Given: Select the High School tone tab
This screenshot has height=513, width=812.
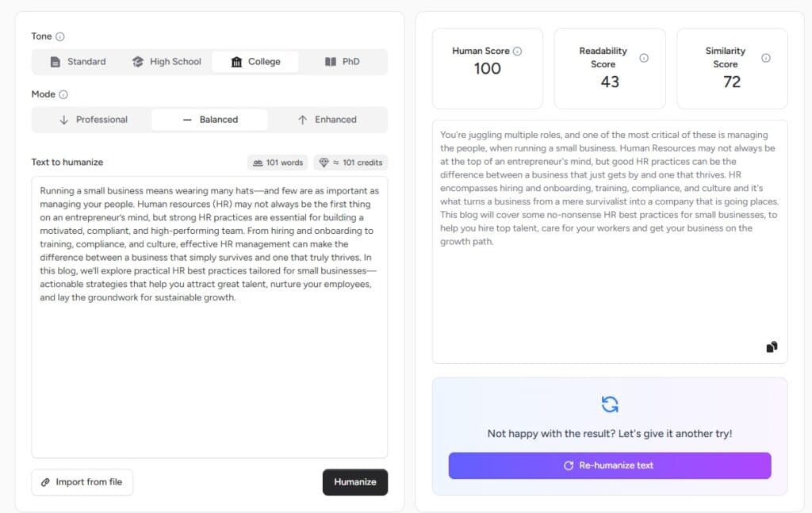Looking at the screenshot, I should coord(173,61).
